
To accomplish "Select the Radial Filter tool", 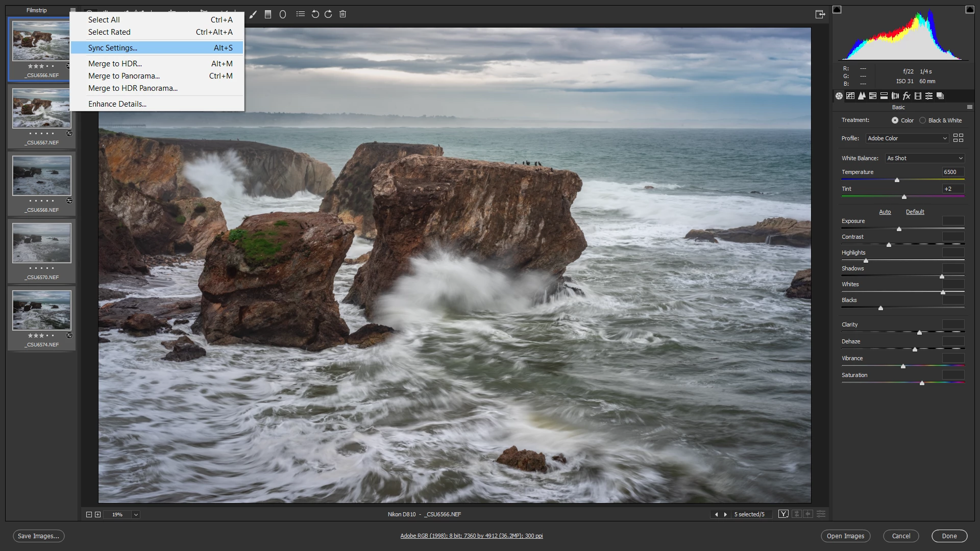I will click(x=283, y=14).
